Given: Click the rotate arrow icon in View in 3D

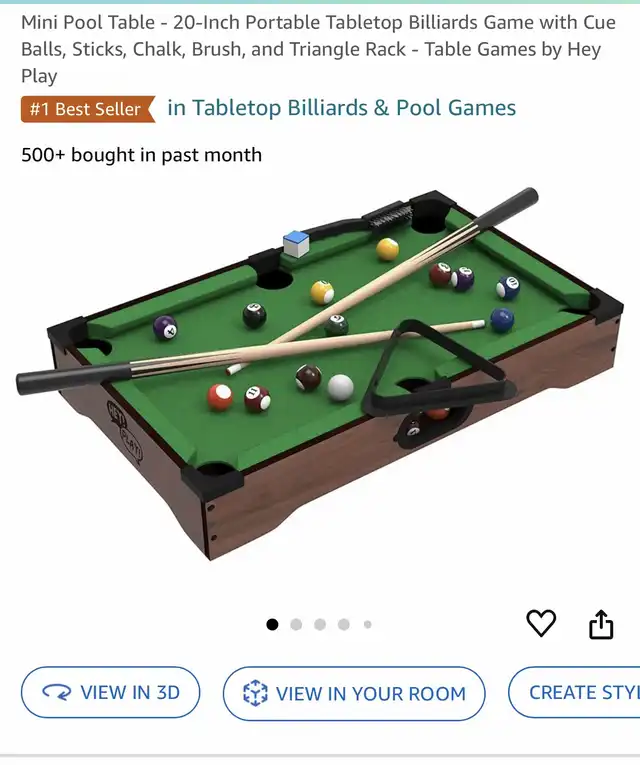Looking at the screenshot, I should click(57, 692).
